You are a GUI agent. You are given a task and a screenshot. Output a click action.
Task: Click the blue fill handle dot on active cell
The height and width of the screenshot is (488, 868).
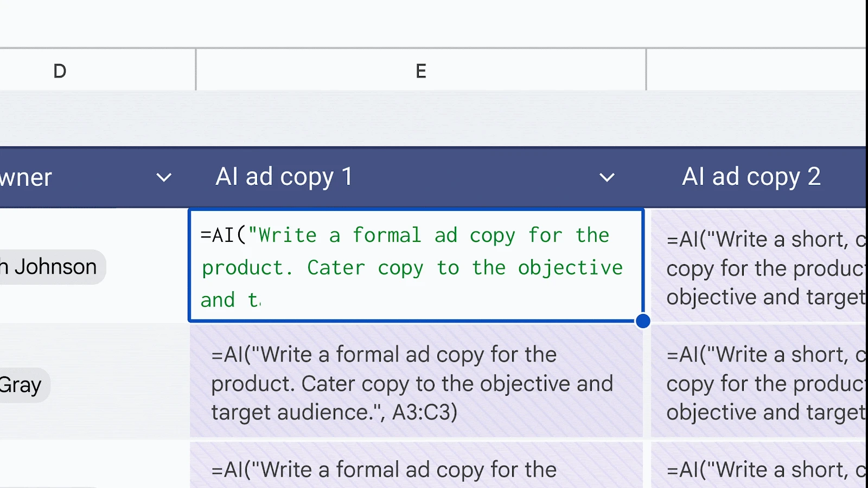pos(643,321)
